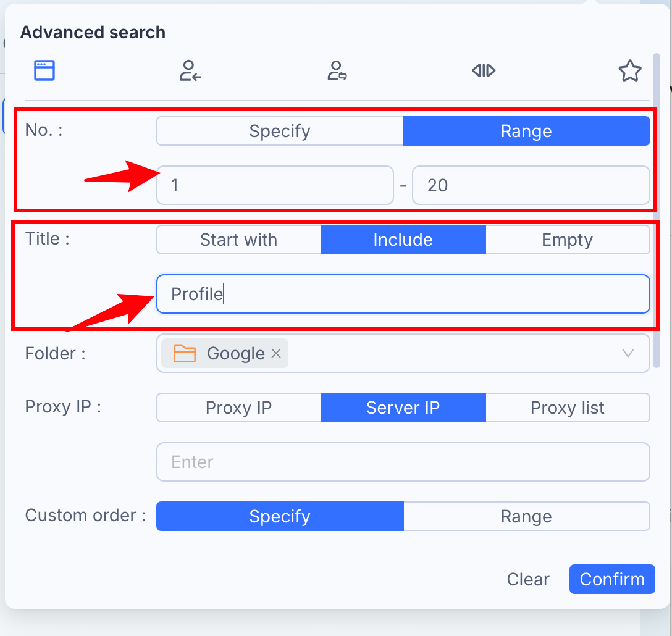Select the mirror flip arrows icon tab
This screenshot has height=636, width=672.
484,70
